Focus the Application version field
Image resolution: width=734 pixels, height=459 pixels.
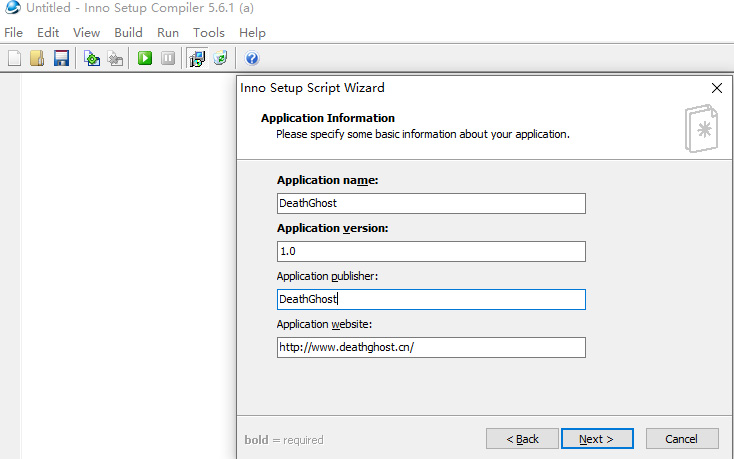pyautogui.click(x=431, y=252)
